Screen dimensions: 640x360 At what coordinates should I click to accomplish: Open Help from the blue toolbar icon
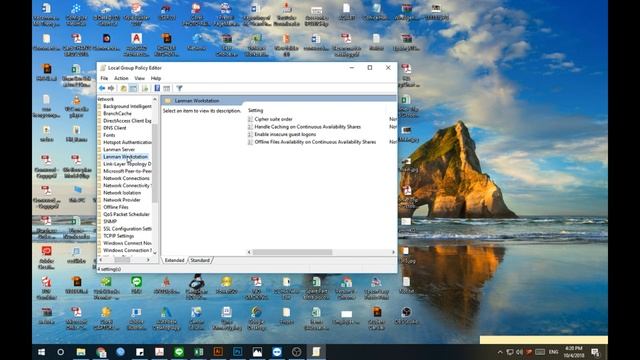tap(157, 88)
